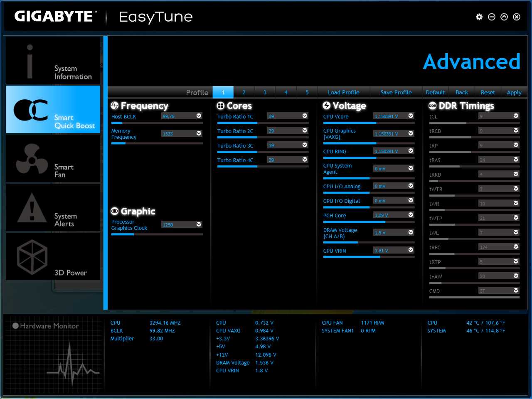532x399 pixels.
Task: Open the DRAM Voltage dropdown
Action: pos(411,232)
